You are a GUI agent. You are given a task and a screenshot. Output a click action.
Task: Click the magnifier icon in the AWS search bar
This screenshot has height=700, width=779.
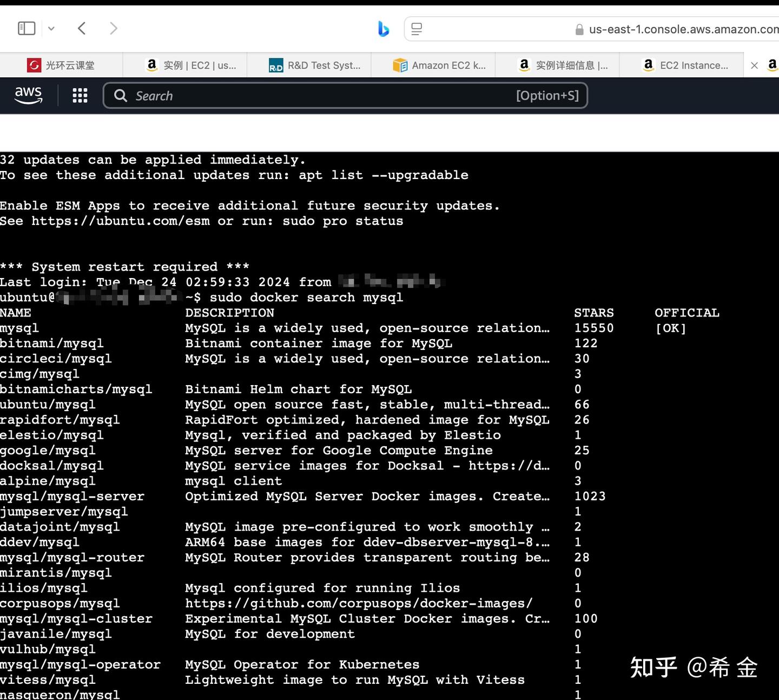(x=121, y=95)
